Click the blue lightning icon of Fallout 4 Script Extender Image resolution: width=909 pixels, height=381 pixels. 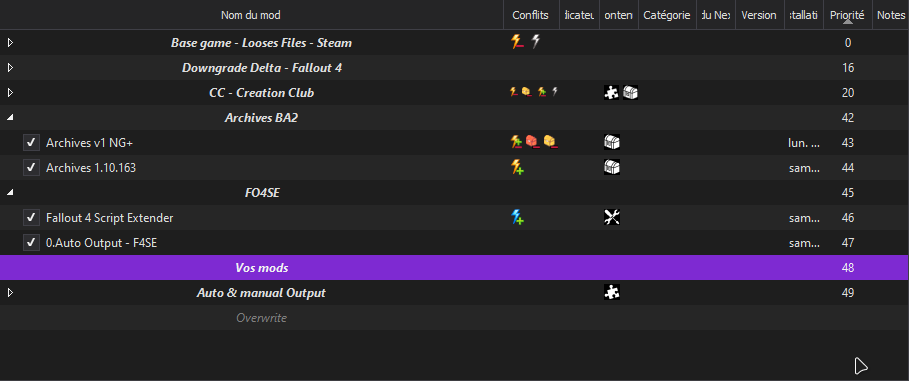point(517,217)
